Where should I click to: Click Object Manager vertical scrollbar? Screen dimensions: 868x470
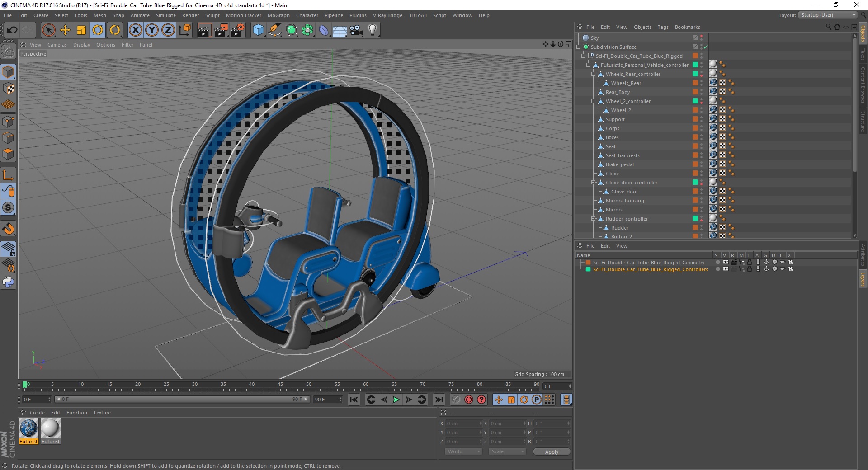point(854,104)
